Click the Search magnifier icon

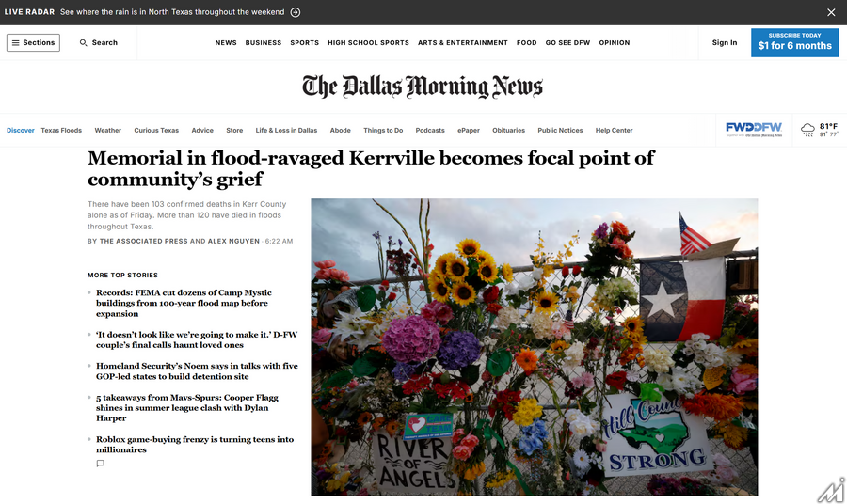pos(83,42)
